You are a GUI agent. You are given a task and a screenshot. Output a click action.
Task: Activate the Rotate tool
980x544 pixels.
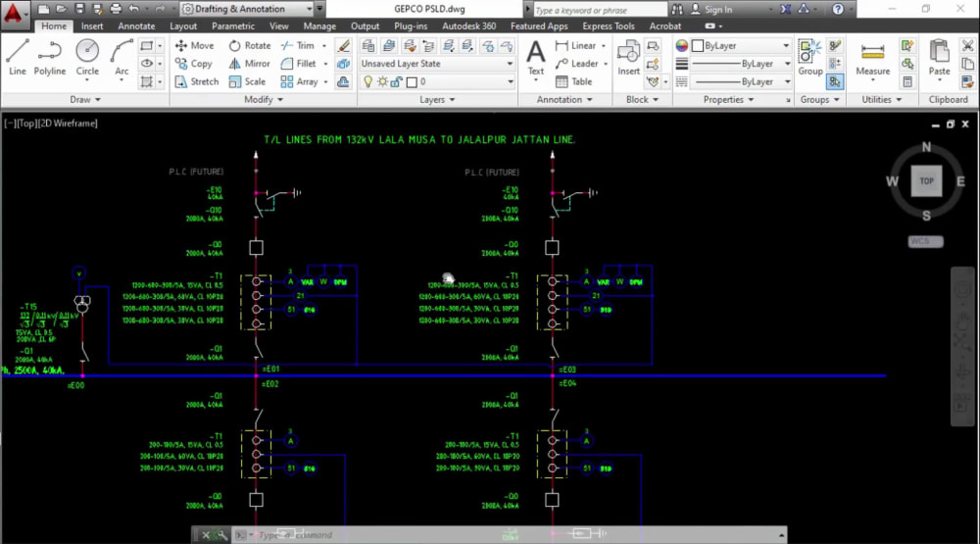point(249,46)
